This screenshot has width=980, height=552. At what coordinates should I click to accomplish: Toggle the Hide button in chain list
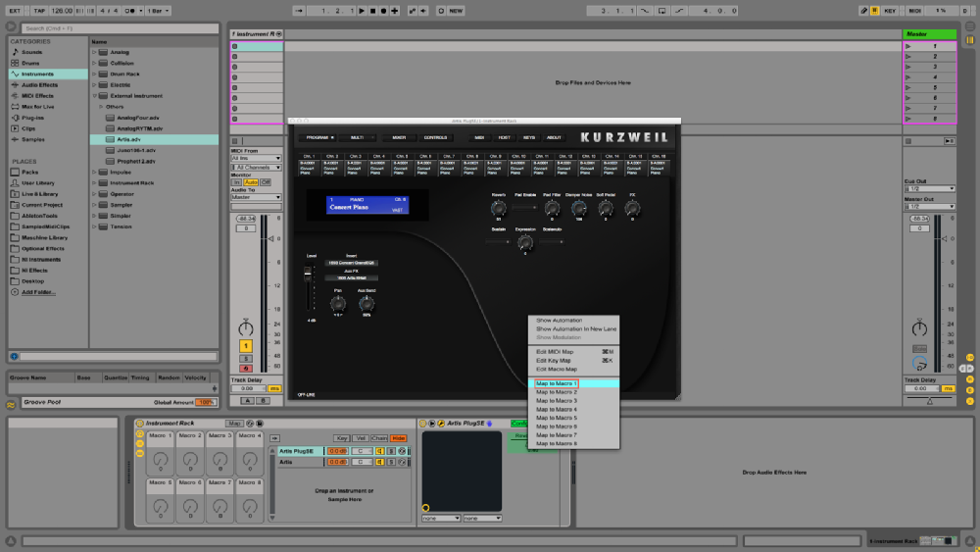click(399, 438)
